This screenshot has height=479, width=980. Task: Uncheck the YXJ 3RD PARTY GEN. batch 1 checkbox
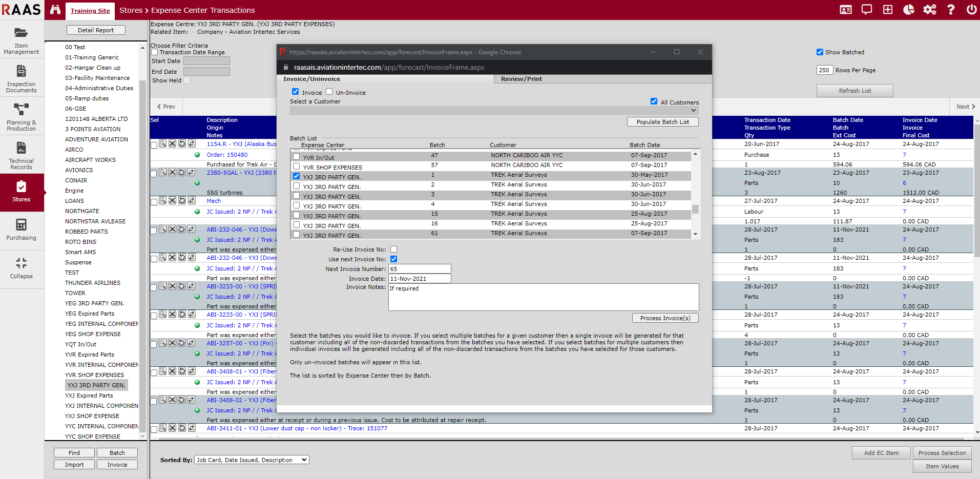pos(296,176)
